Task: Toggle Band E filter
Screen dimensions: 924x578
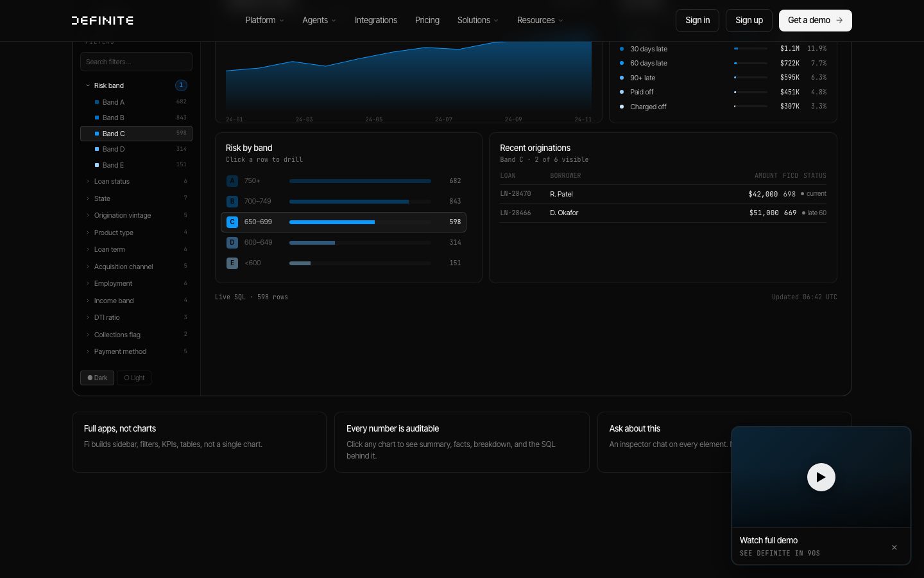Action: (x=136, y=165)
